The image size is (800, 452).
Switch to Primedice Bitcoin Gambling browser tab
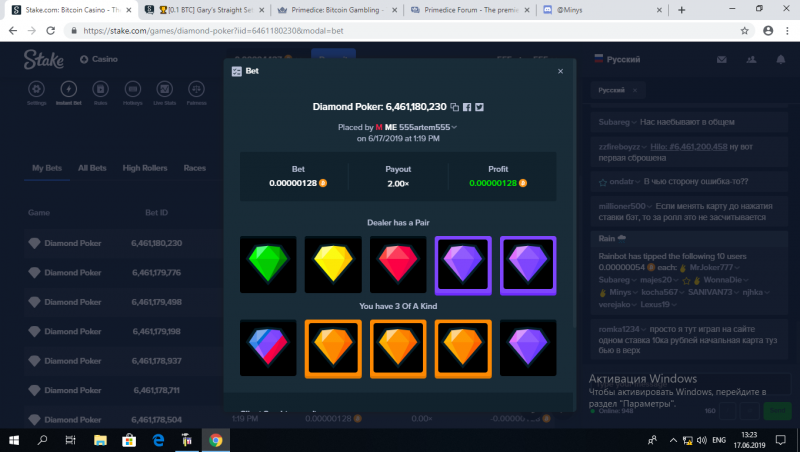[x=337, y=10]
